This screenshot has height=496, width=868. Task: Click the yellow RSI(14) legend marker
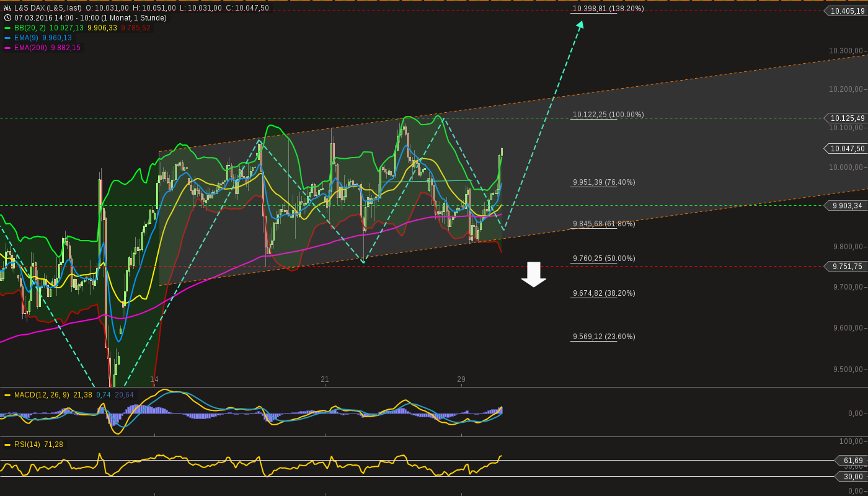[x=7, y=445]
